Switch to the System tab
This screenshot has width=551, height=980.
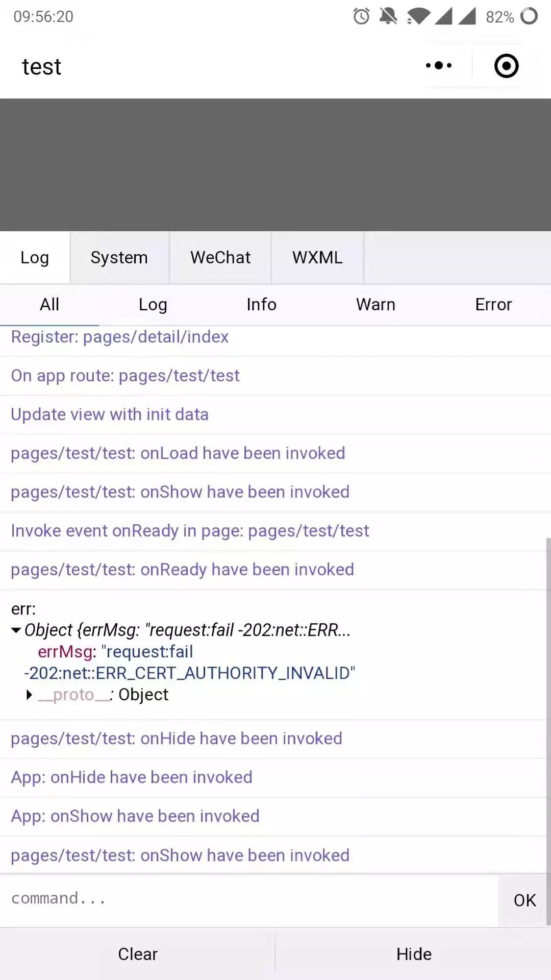119,258
